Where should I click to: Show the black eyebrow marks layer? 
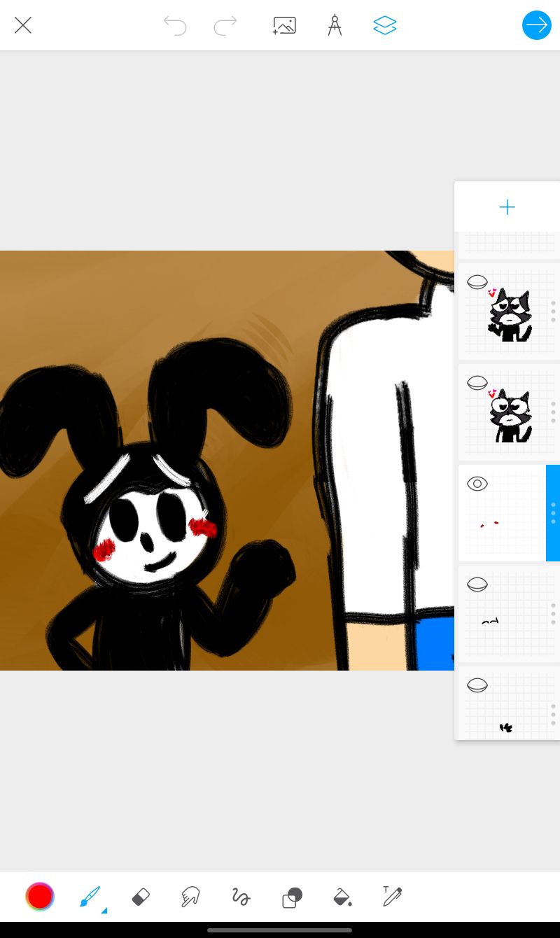(x=477, y=584)
